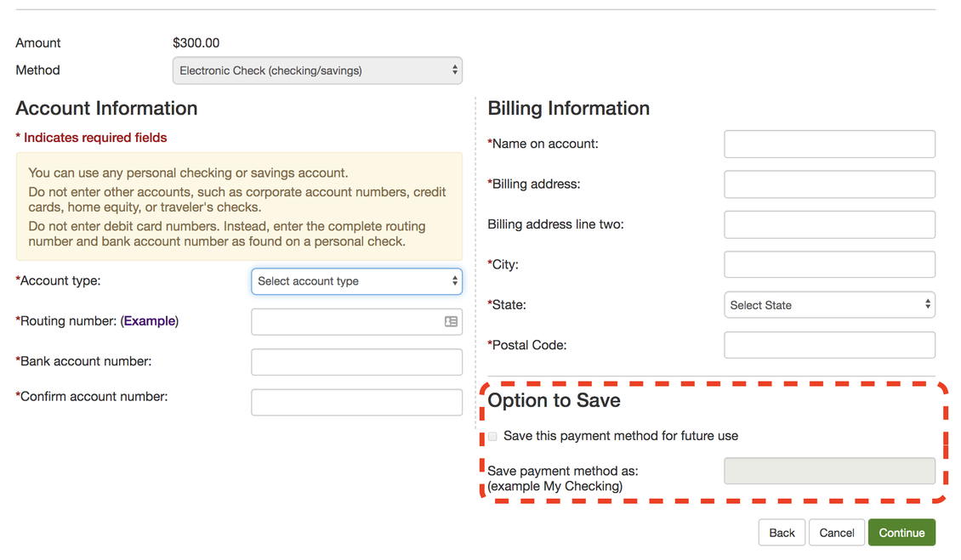Screen dimensions: 961x560
Task: Click the City label
Action: 503,264
